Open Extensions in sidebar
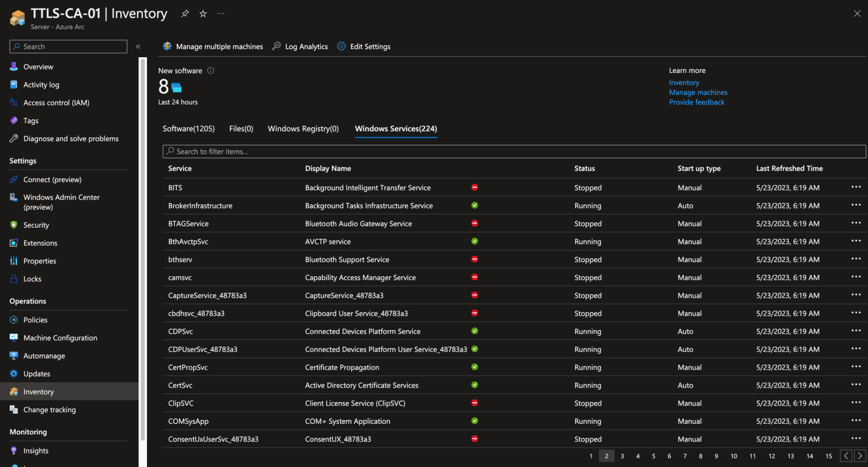The width and height of the screenshot is (868, 467). pos(40,243)
